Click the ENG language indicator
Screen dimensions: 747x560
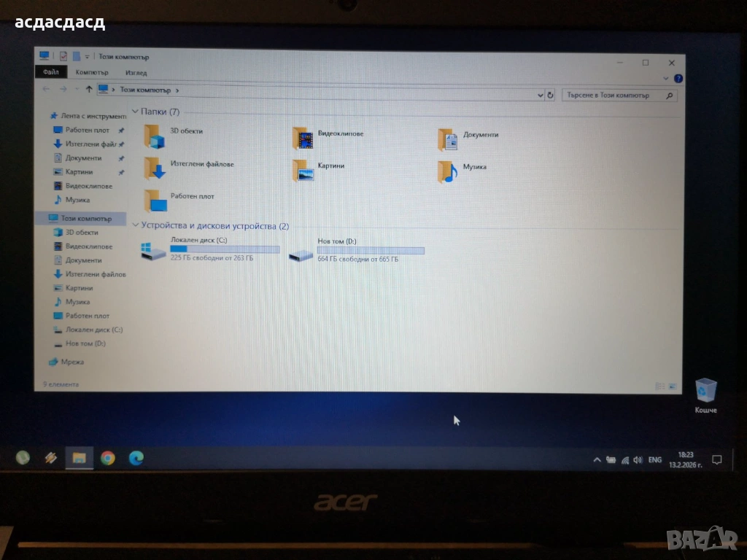coord(654,460)
